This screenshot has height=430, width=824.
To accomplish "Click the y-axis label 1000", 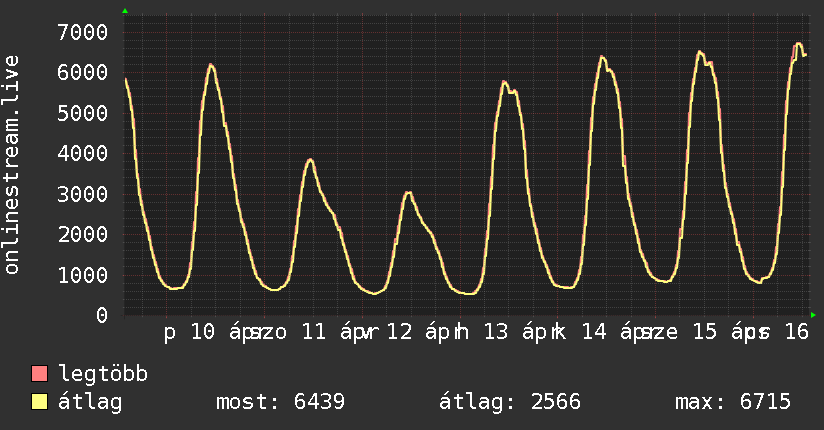I will pos(83,275).
